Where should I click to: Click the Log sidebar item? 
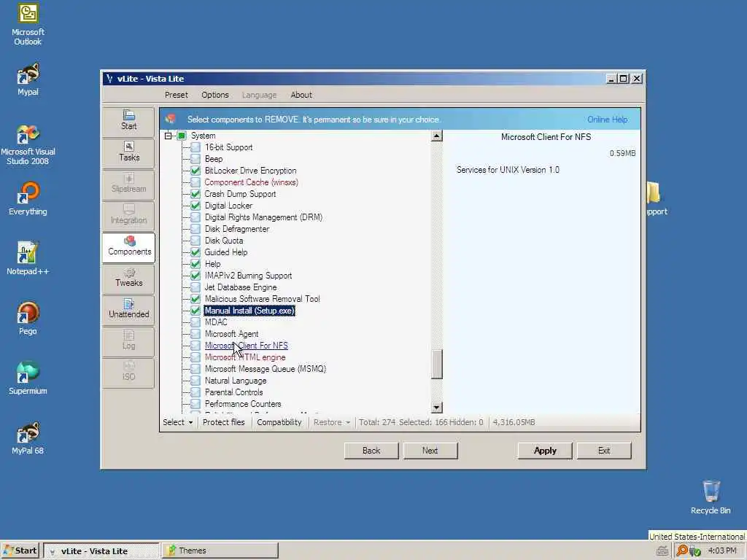pyautogui.click(x=128, y=341)
